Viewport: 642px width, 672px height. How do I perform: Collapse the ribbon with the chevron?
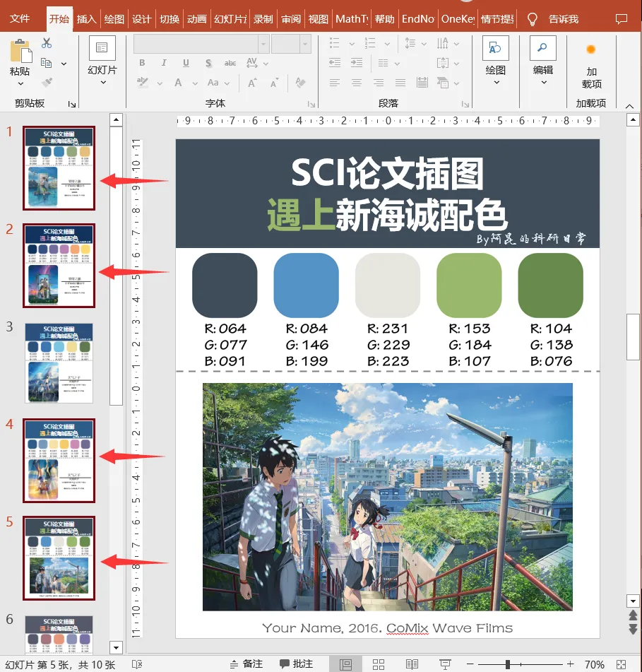coord(629,105)
